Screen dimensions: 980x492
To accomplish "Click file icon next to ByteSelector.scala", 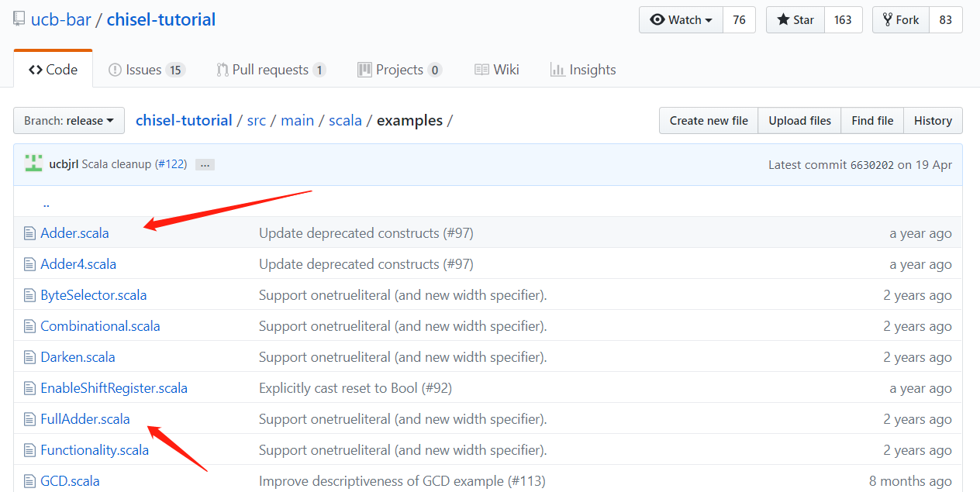I will coord(29,295).
